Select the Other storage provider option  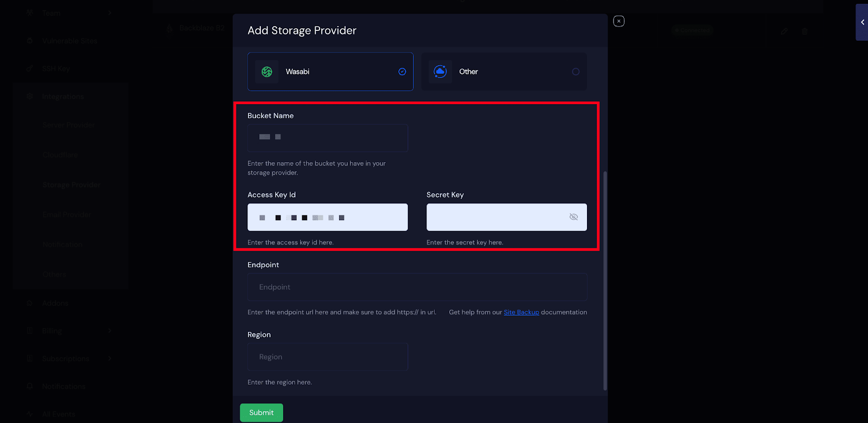[x=504, y=72]
